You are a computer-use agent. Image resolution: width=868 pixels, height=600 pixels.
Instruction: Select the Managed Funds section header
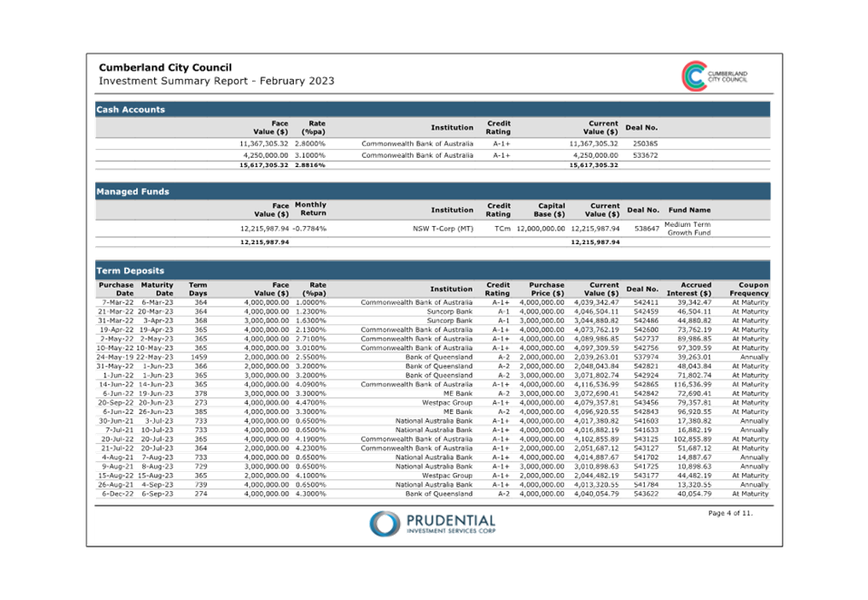[x=133, y=192]
